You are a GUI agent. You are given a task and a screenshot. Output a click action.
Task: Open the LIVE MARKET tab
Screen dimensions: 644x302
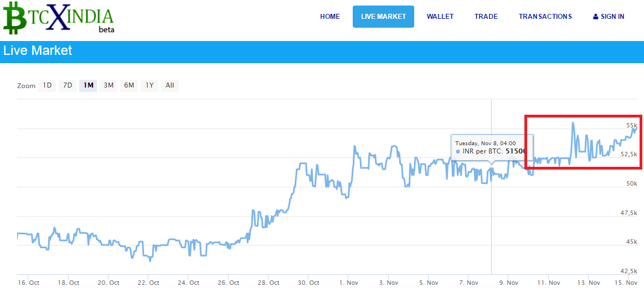[x=383, y=17]
